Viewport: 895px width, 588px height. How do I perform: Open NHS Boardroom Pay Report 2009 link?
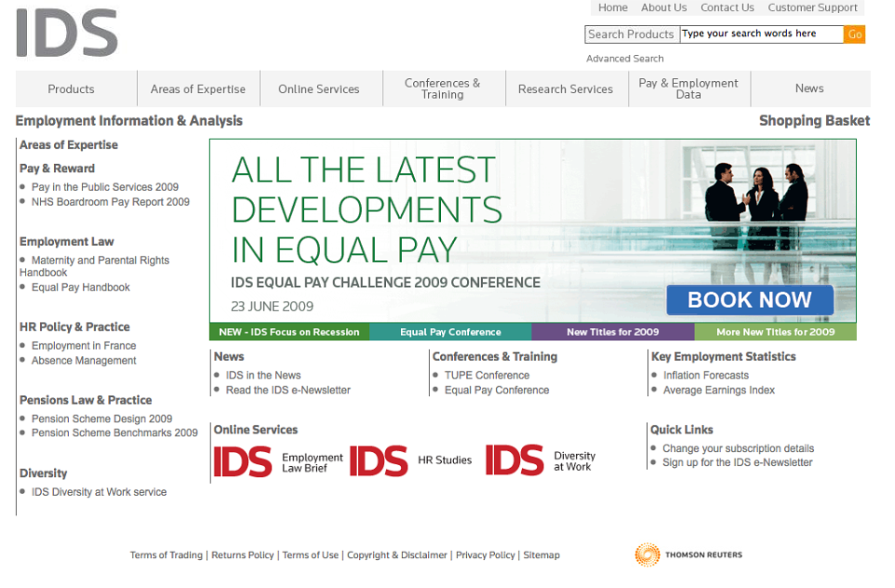(111, 202)
